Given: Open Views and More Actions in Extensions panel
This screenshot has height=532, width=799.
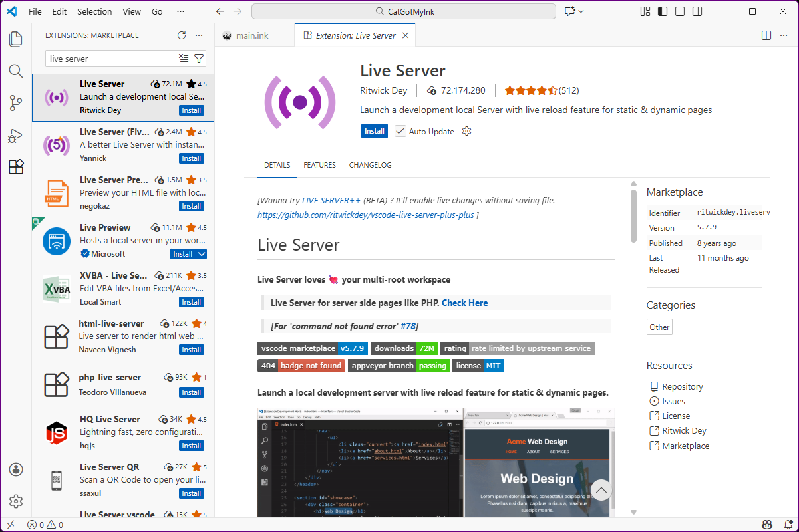Looking at the screenshot, I should 199,35.
